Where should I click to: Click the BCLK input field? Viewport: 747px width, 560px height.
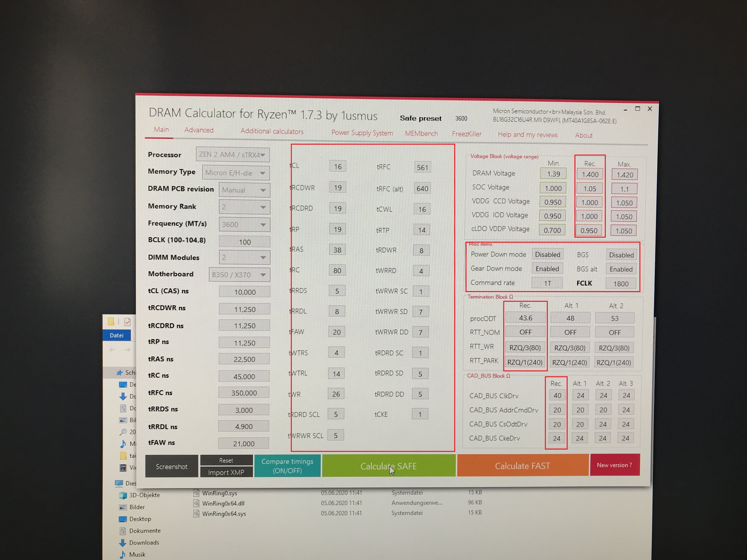point(245,242)
